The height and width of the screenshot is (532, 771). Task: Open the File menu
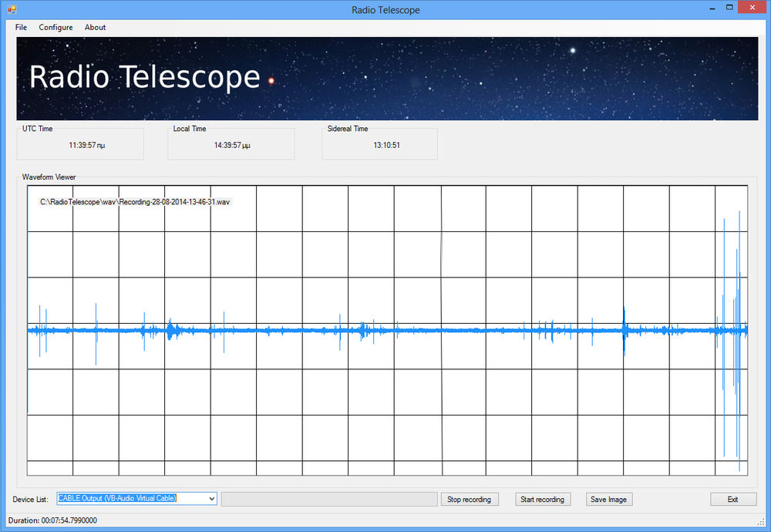(20, 27)
